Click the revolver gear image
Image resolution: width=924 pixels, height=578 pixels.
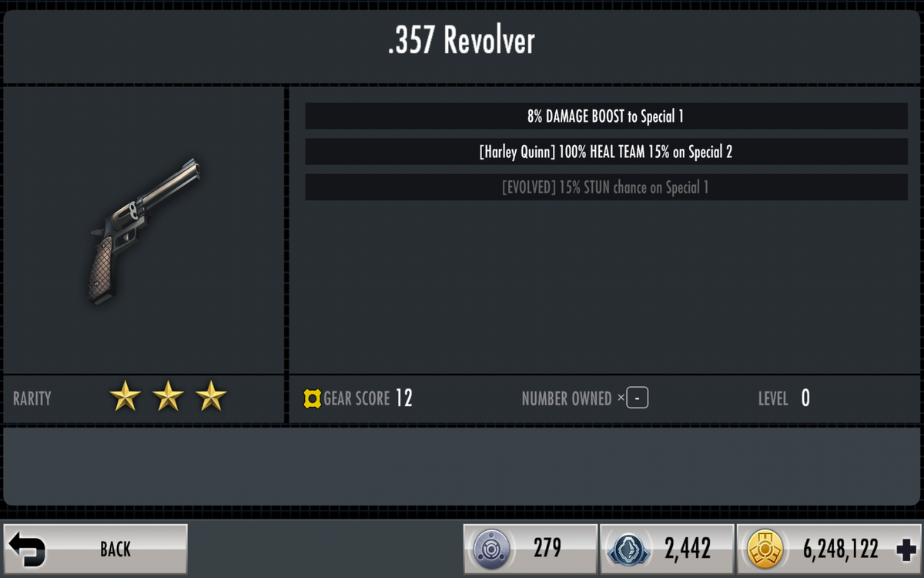[145, 230]
